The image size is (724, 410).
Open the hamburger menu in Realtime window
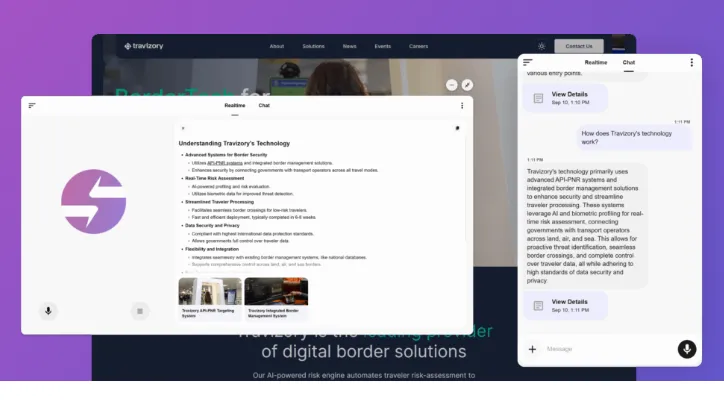(x=32, y=105)
